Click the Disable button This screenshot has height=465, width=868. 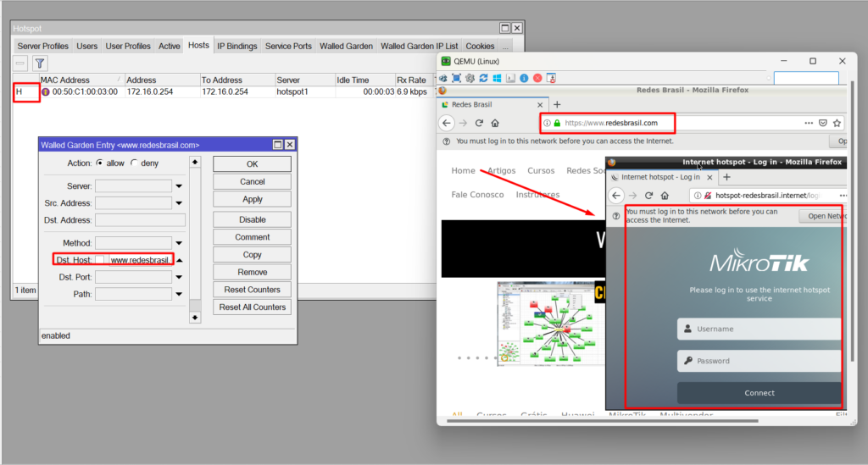coord(252,219)
